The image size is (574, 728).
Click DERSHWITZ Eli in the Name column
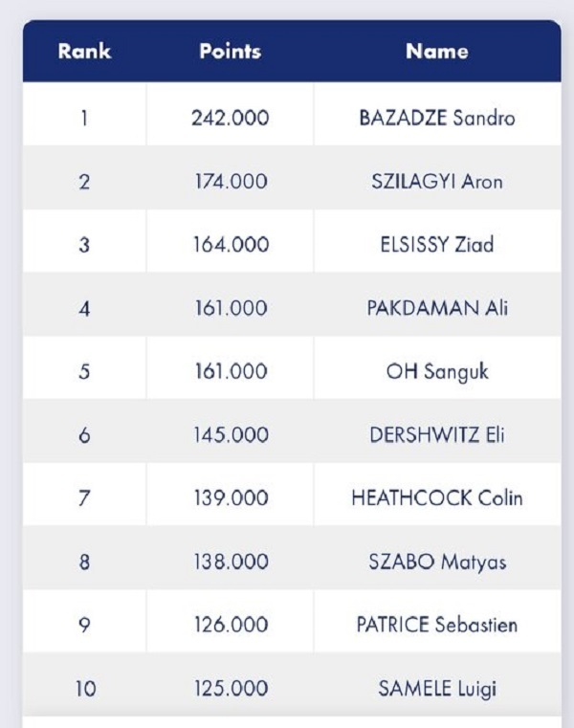click(436, 435)
